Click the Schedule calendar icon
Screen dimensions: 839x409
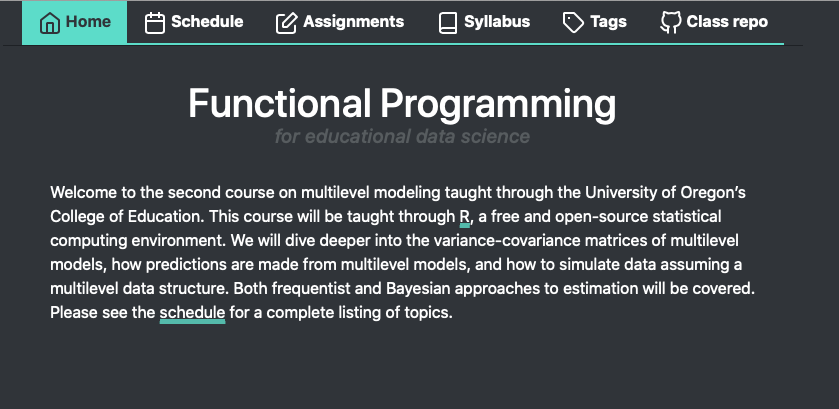tap(155, 23)
